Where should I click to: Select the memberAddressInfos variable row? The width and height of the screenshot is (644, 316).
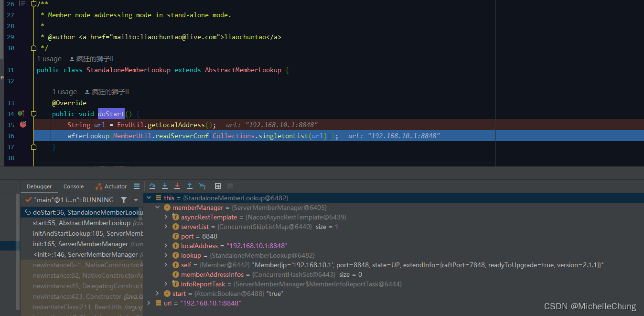394,274
